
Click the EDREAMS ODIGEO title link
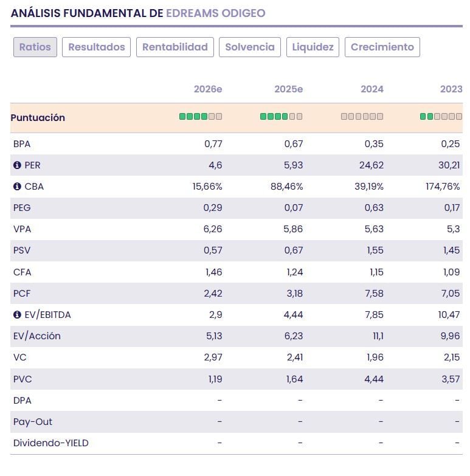[216, 13]
